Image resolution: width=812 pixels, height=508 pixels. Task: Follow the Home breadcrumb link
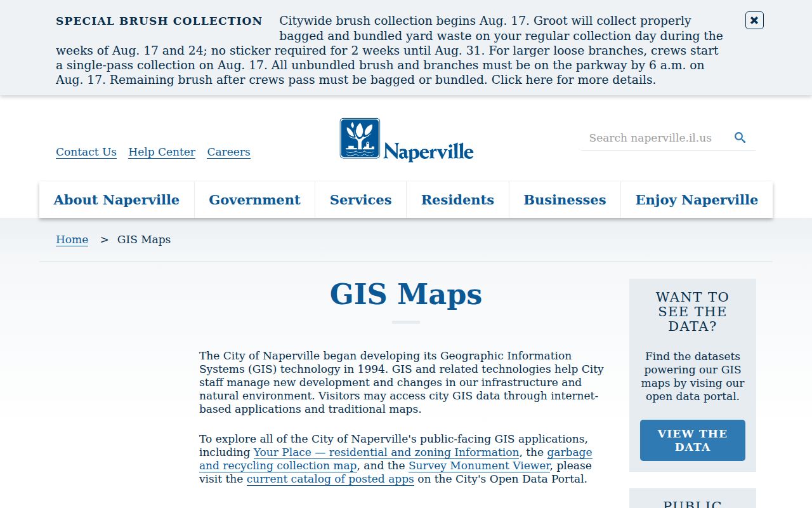click(72, 239)
